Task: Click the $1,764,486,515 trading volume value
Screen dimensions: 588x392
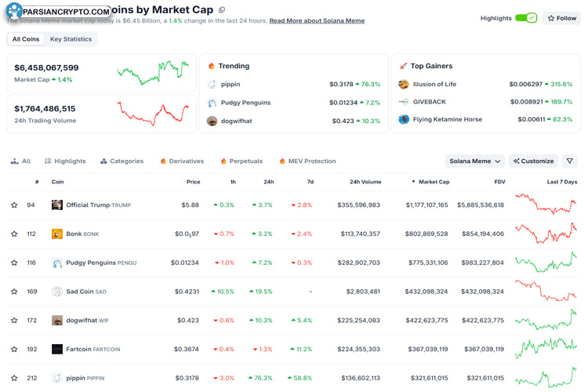Action: pyautogui.click(x=45, y=108)
